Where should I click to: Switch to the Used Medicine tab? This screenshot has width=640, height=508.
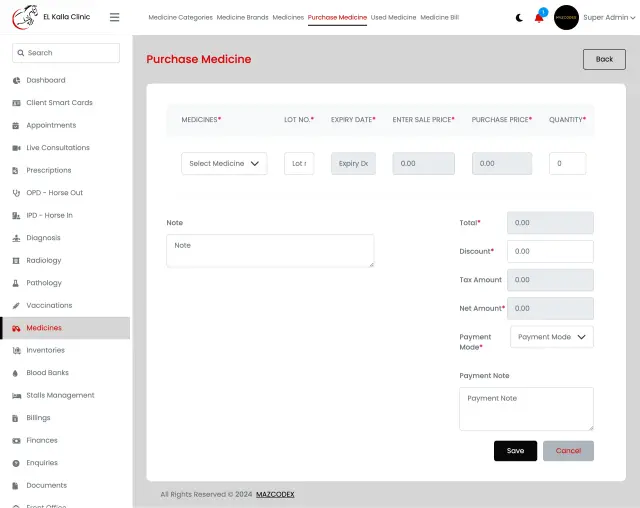coord(393,18)
